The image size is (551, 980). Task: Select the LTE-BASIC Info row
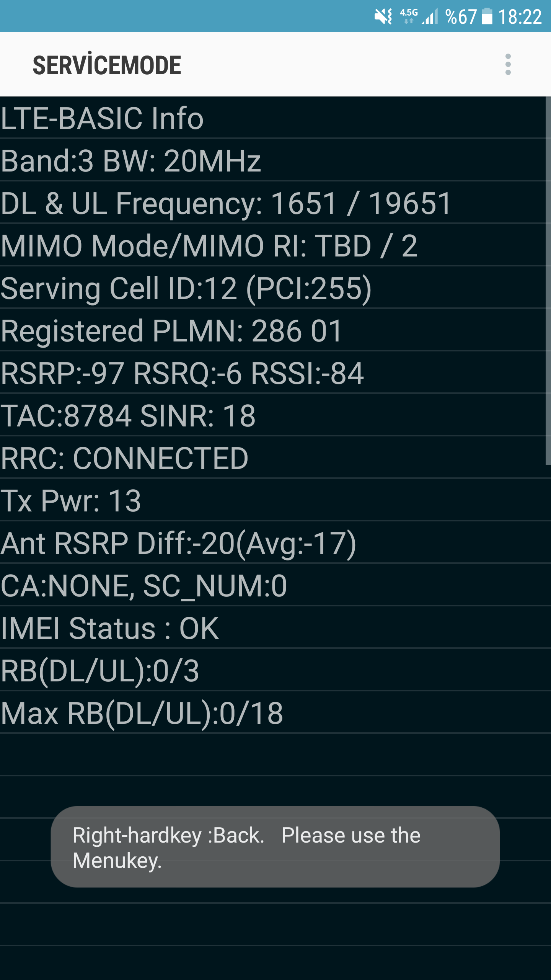[272, 118]
